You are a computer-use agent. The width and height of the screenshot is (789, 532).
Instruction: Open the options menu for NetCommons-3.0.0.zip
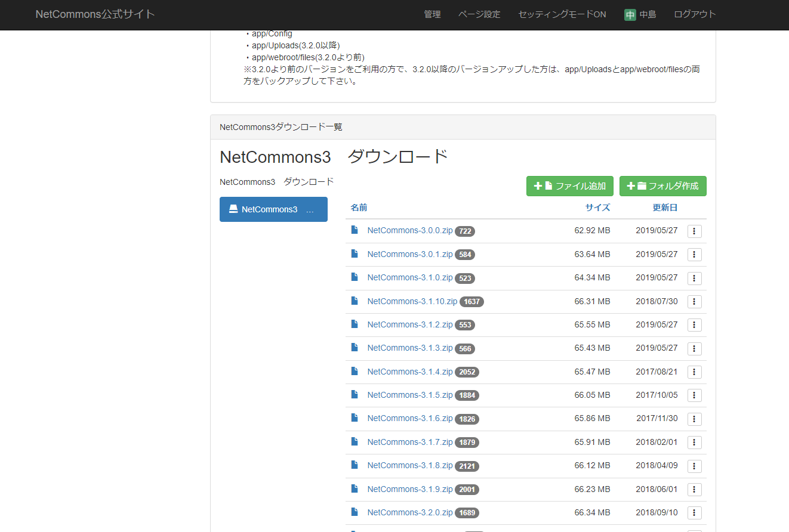(x=694, y=231)
